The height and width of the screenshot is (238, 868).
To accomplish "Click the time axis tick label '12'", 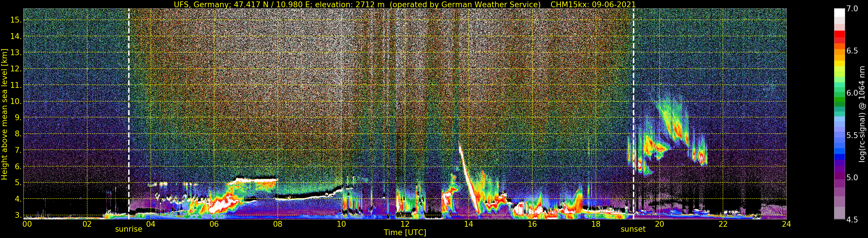I will 405,224.
